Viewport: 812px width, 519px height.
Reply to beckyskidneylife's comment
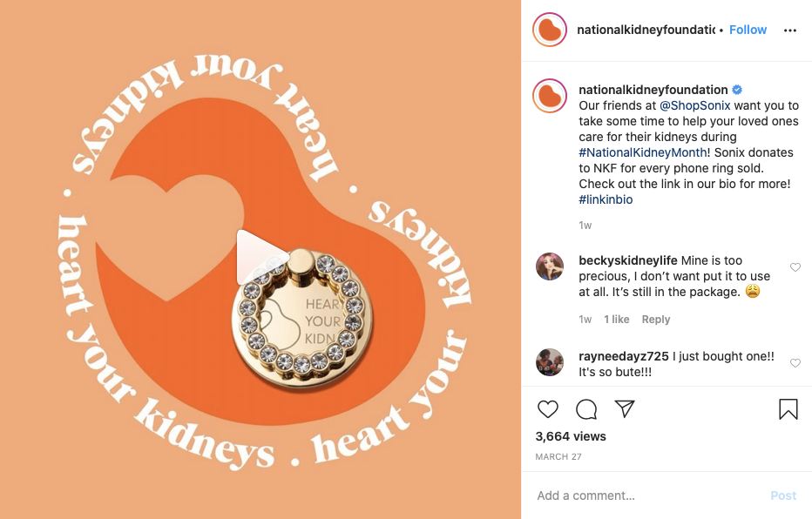pos(655,320)
